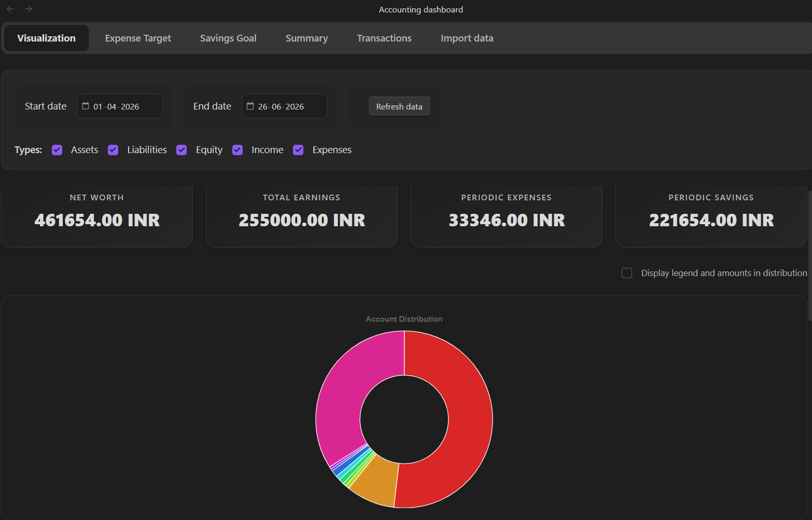This screenshot has height=520, width=812.
Task: Open the Transactions tab
Action: (384, 38)
